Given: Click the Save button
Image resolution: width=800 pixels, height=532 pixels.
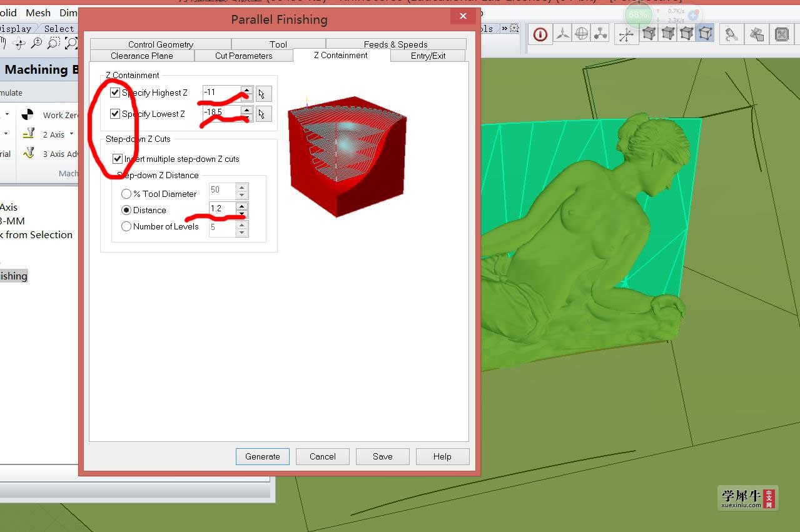Looking at the screenshot, I should [x=383, y=456].
